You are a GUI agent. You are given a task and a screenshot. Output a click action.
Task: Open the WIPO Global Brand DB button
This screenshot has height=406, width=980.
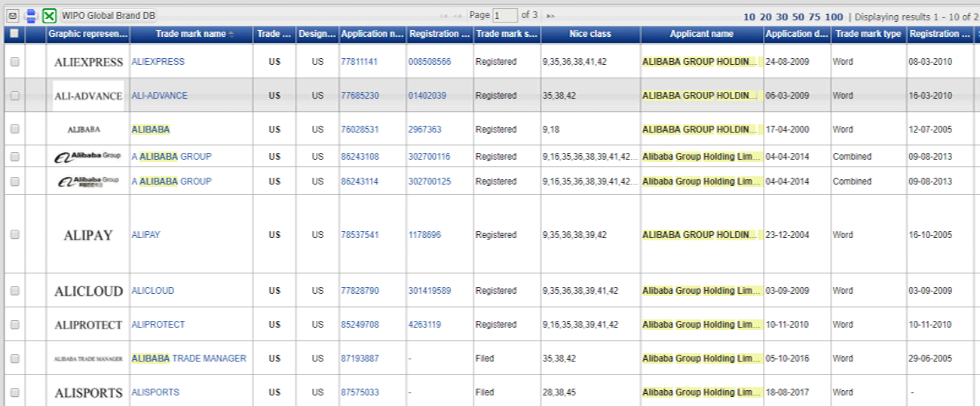tap(109, 15)
